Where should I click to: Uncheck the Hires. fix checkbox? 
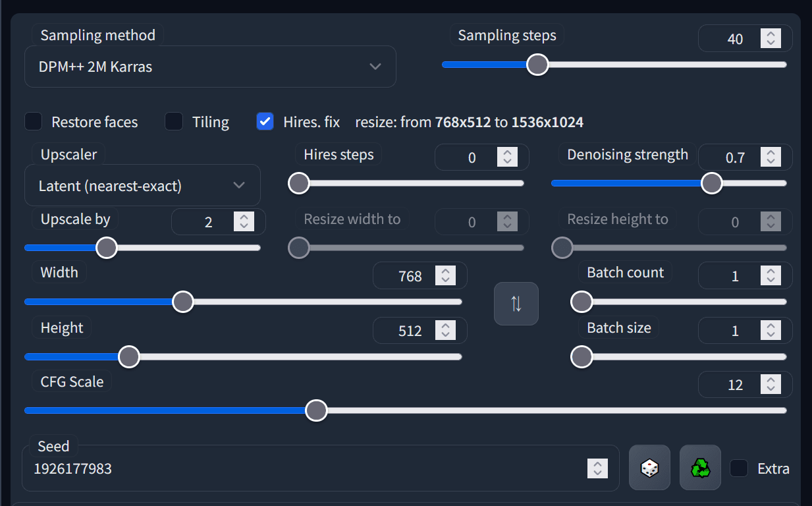pos(265,122)
